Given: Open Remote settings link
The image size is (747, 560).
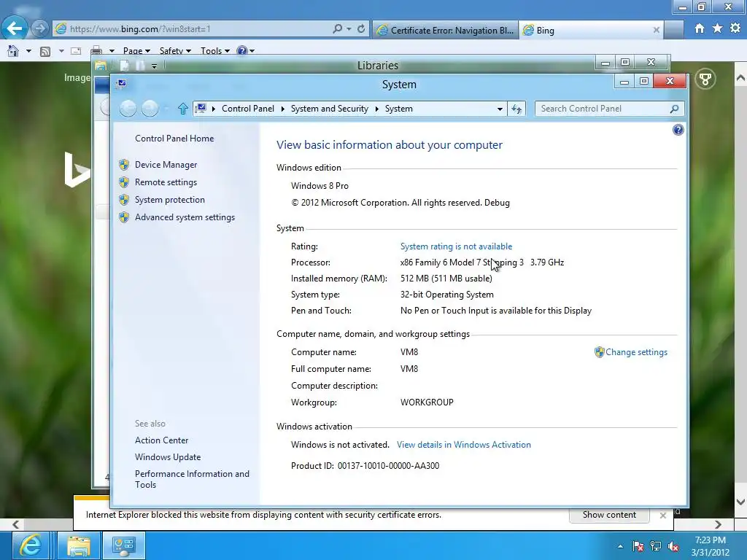Looking at the screenshot, I should point(166,182).
